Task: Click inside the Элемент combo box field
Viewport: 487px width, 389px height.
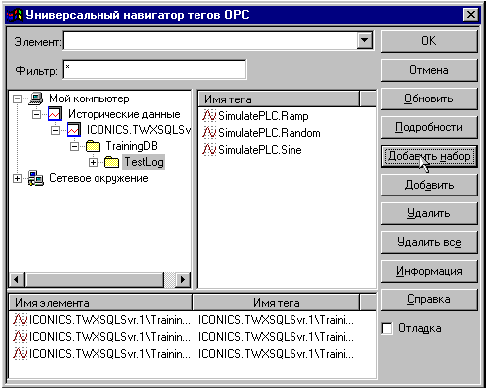Action: pos(210,41)
